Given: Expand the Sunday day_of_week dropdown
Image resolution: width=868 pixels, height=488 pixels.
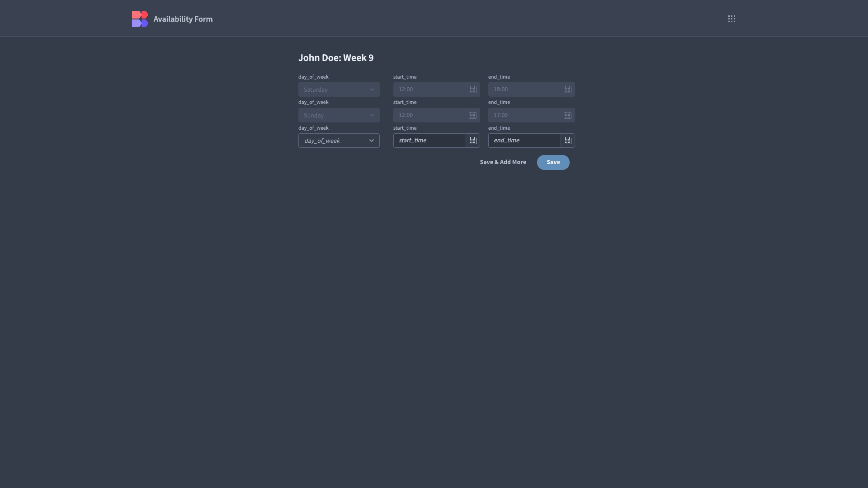Looking at the screenshot, I should pos(339,115).
